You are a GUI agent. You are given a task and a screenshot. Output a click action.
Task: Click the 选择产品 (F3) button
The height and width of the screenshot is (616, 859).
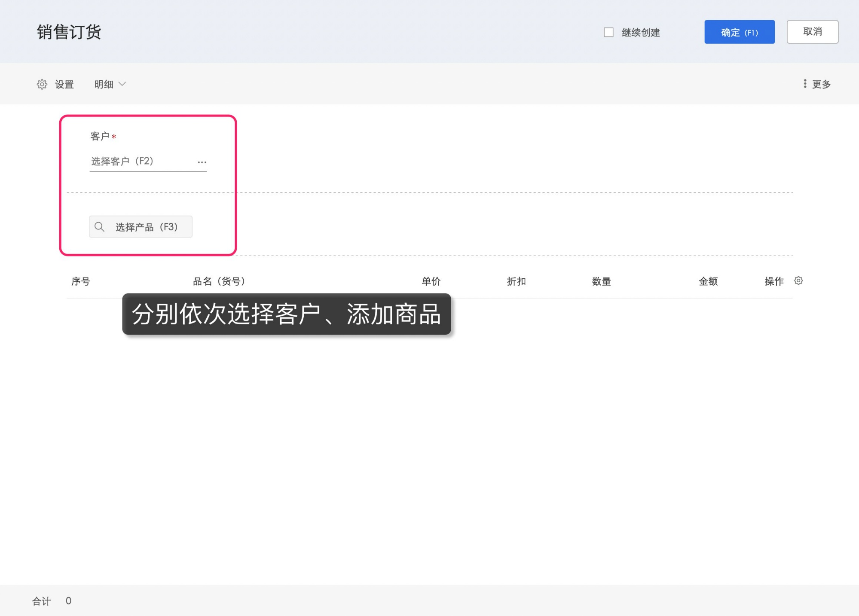pyautogui.click(x=141, y=227)
